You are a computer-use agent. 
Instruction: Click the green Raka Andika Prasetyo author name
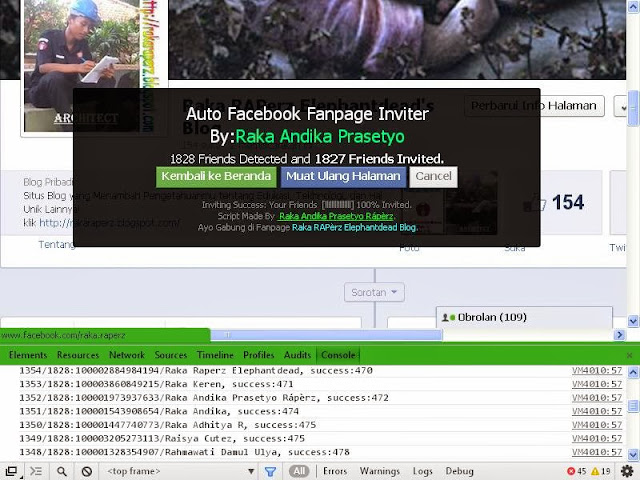point(320,137)
